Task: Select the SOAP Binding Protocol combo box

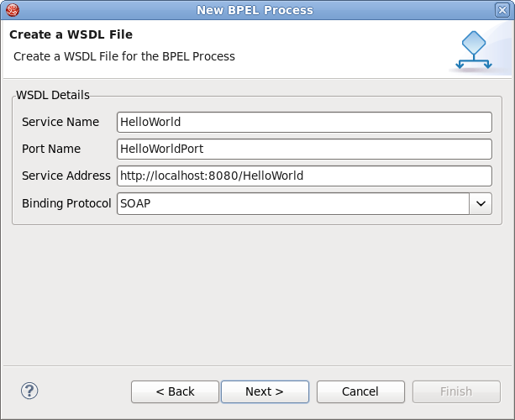Action: click(x=293, y=203)
